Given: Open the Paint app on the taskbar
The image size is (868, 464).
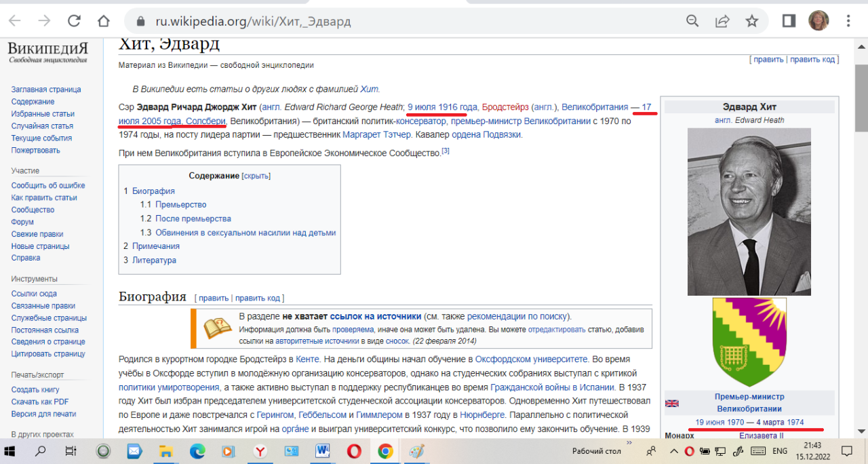Looking at the screenshot, I should tap(416, 450).
